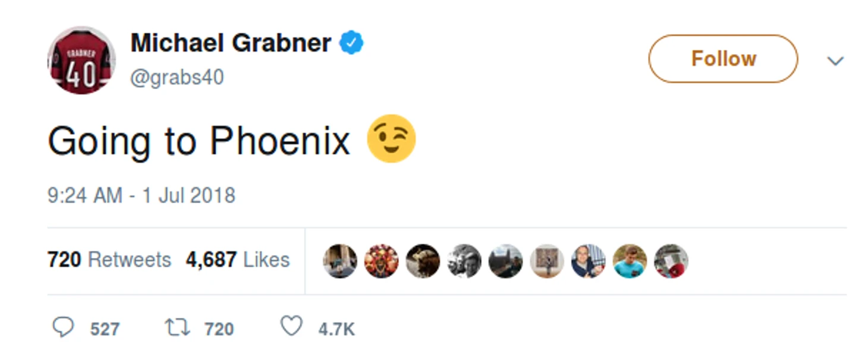Expand more actions beside the Follow button
The height and width of the screenshot is (361, 868).
point(836,61)
